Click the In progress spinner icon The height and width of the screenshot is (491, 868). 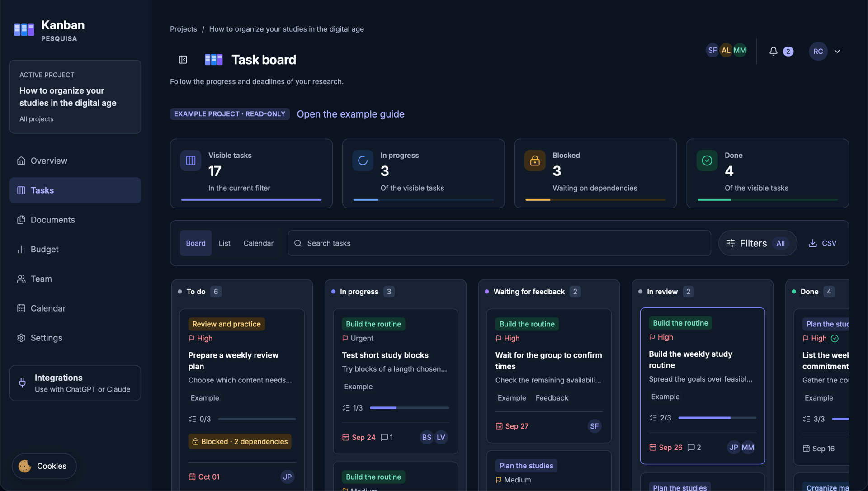coord(363,161)
